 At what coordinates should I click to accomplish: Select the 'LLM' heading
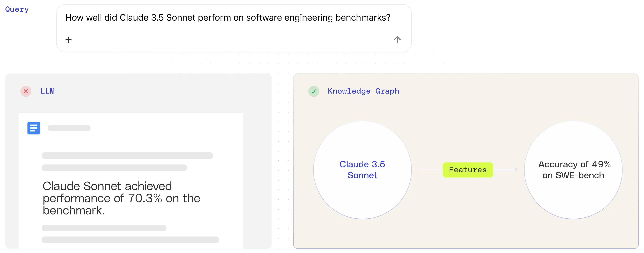[x=48, y=91]
